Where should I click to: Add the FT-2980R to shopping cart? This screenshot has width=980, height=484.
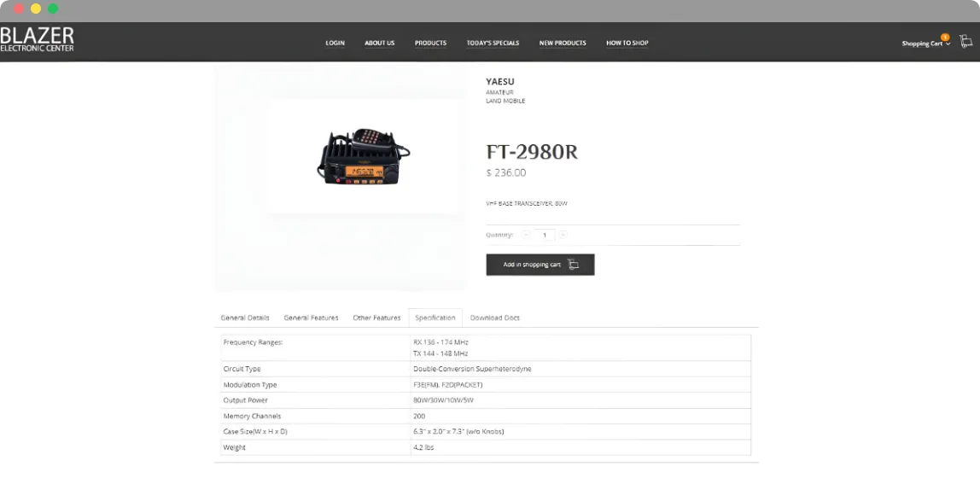point(540,265)
